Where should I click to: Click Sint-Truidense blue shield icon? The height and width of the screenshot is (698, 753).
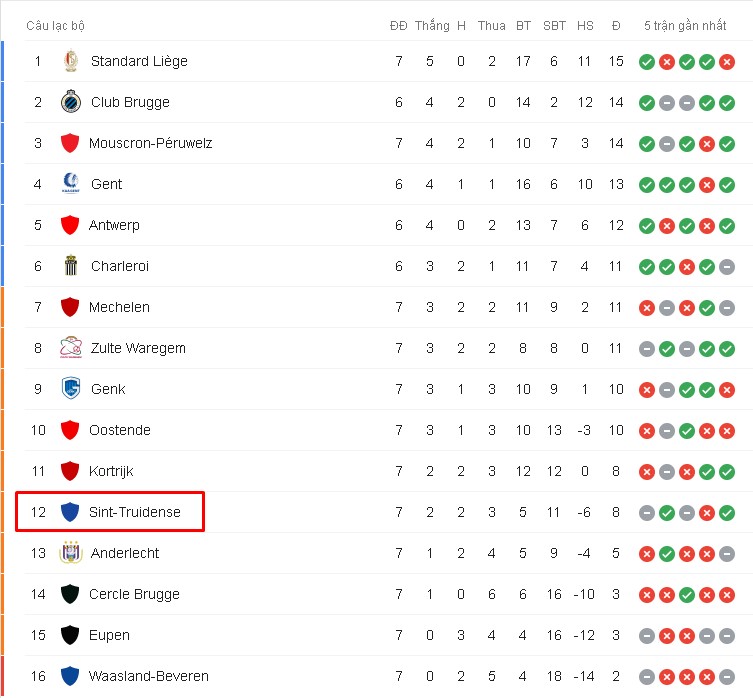click(x=70, y=512)
